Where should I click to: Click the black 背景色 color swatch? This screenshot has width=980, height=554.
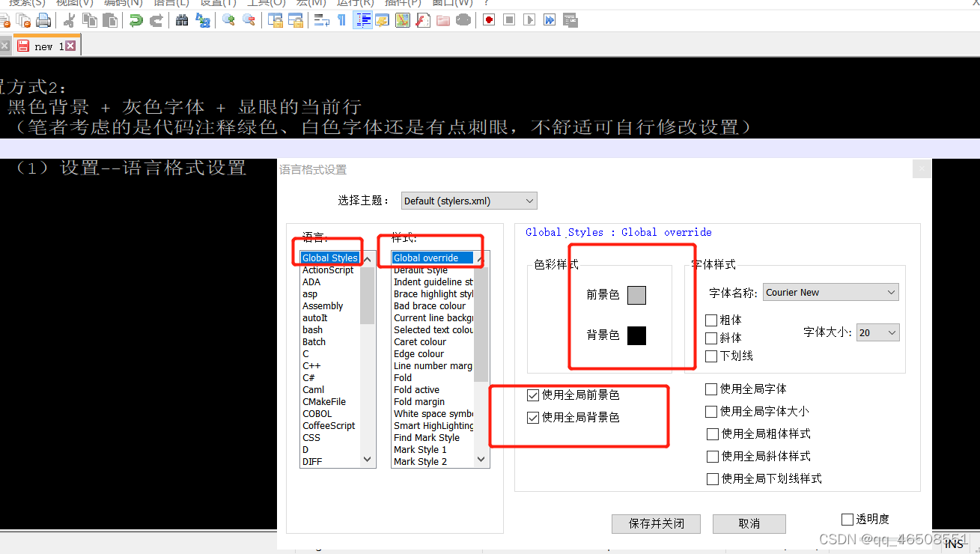coord(636,335)
